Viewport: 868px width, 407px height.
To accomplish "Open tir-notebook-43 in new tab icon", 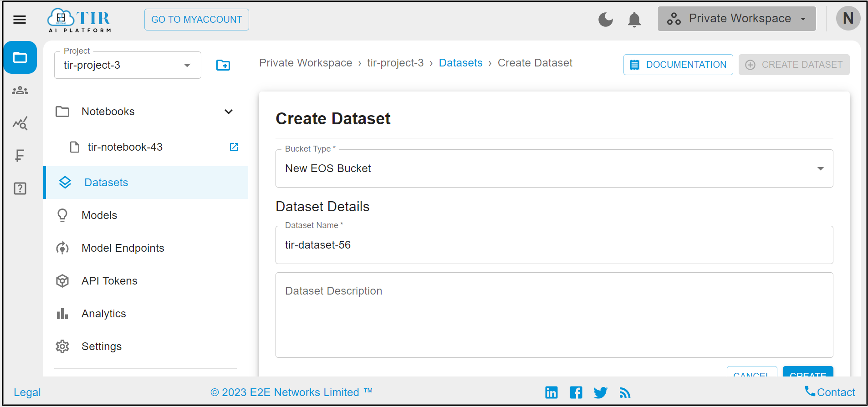I will pos(234,147).
